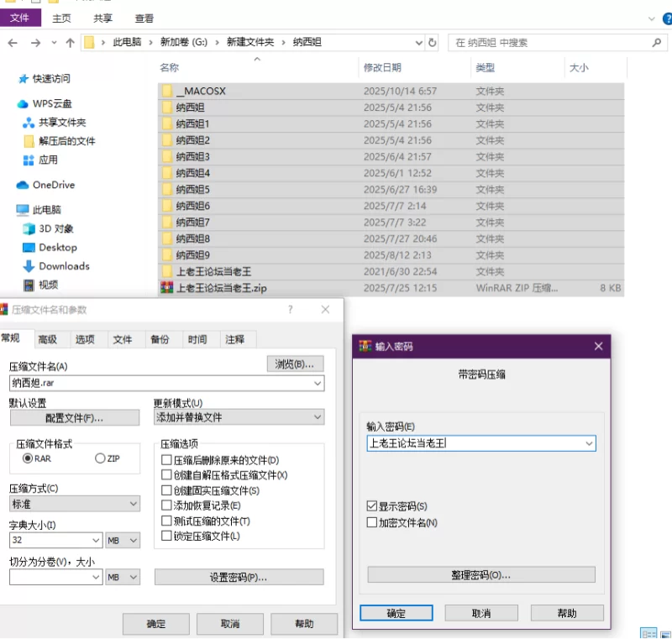Open the 查看 ribbon tab

144,18
